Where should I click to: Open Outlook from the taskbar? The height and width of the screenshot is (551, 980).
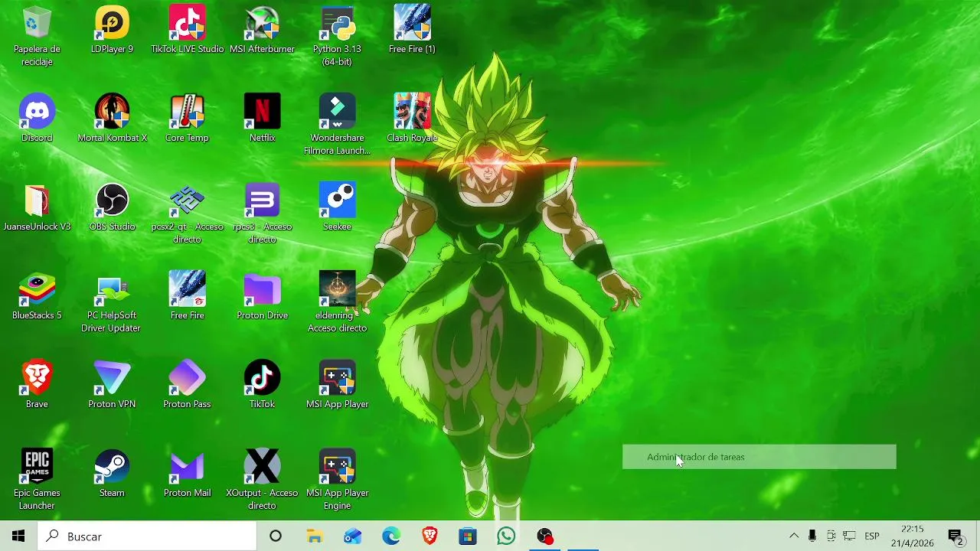pyautogui.click(x=353, y=536)
